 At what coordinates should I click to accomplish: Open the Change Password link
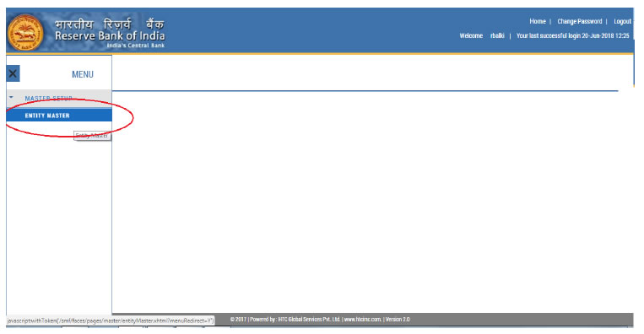pyautogui.click(x=579, y=21)
